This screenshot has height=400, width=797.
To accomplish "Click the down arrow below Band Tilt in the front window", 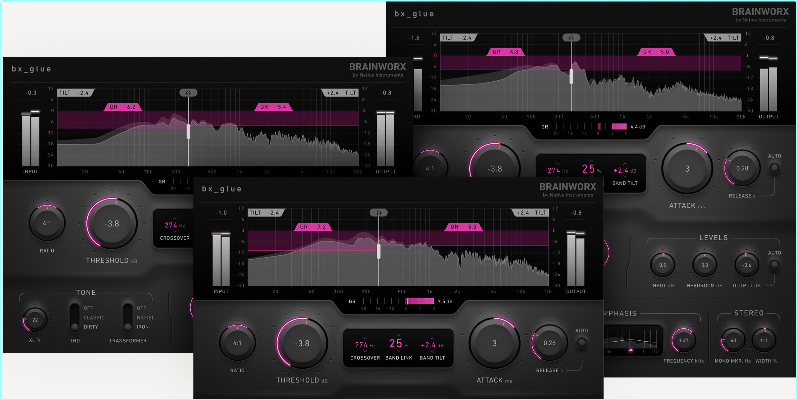I will pos(433,352).
